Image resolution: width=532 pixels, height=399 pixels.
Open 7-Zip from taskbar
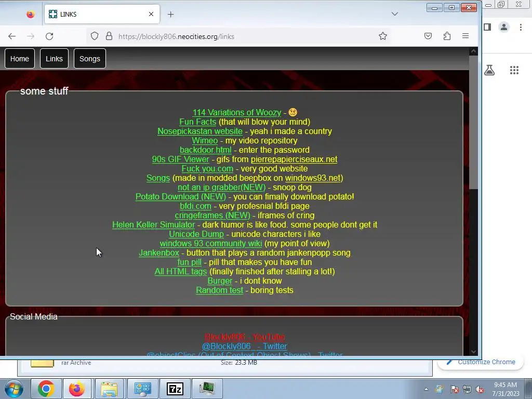[x=175, y=389]
